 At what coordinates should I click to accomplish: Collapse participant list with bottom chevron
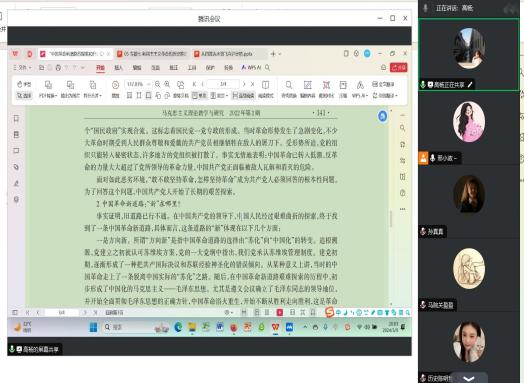point(469,378)
